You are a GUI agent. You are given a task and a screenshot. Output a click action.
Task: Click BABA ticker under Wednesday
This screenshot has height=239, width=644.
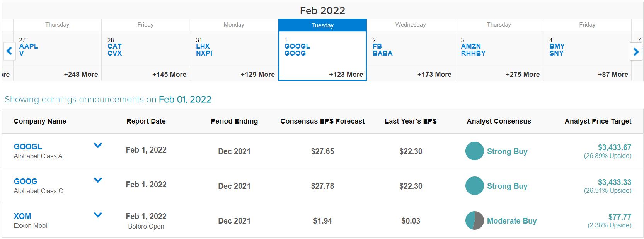coord(382,53)
